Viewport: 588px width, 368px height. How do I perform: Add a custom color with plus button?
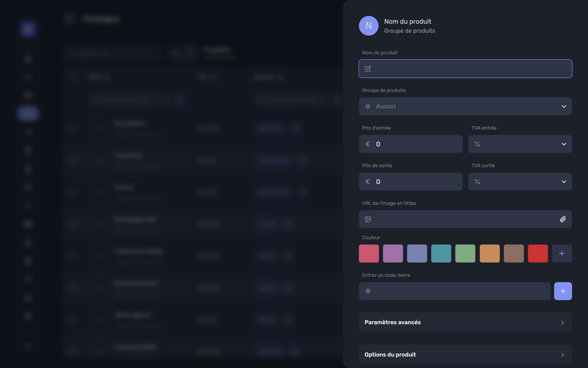(x=562, y=253)
